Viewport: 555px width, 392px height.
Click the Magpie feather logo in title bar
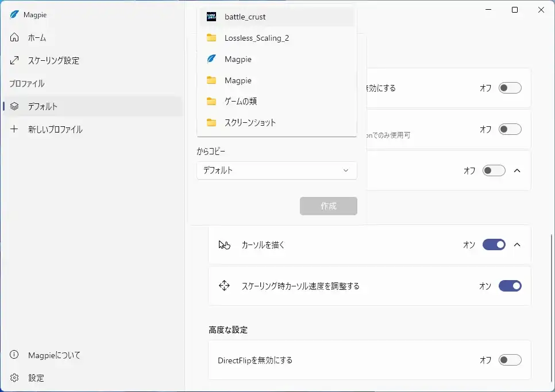pyautogui.click(x=14, y=14)
